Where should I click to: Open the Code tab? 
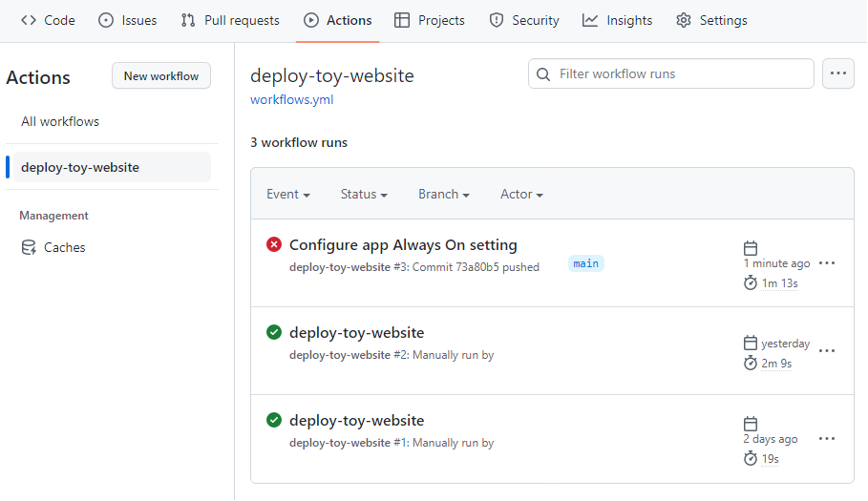point(48,20)
